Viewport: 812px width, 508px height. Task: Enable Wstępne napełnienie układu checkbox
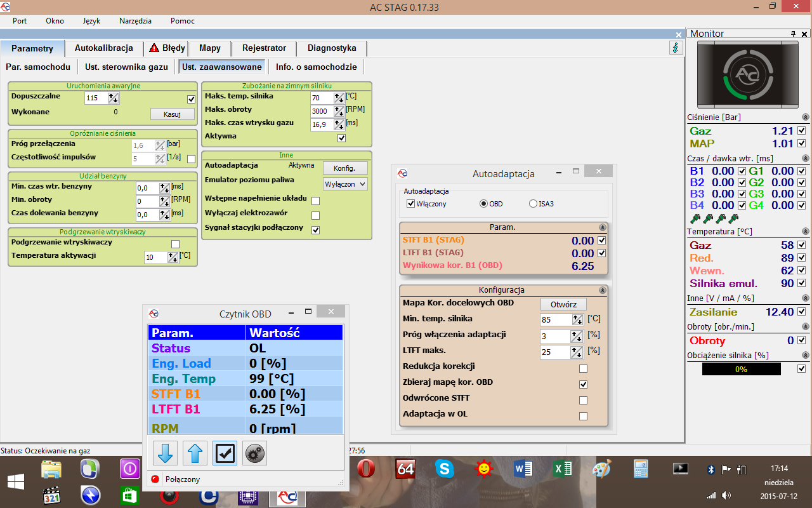tap(316, 201)
